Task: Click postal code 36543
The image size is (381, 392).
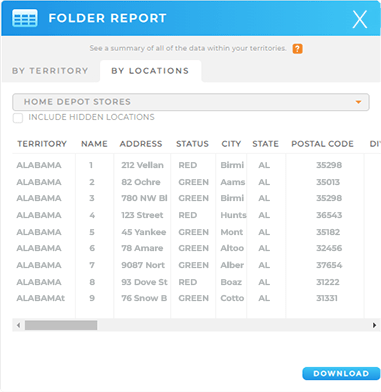Action: [x=329, y=215]
